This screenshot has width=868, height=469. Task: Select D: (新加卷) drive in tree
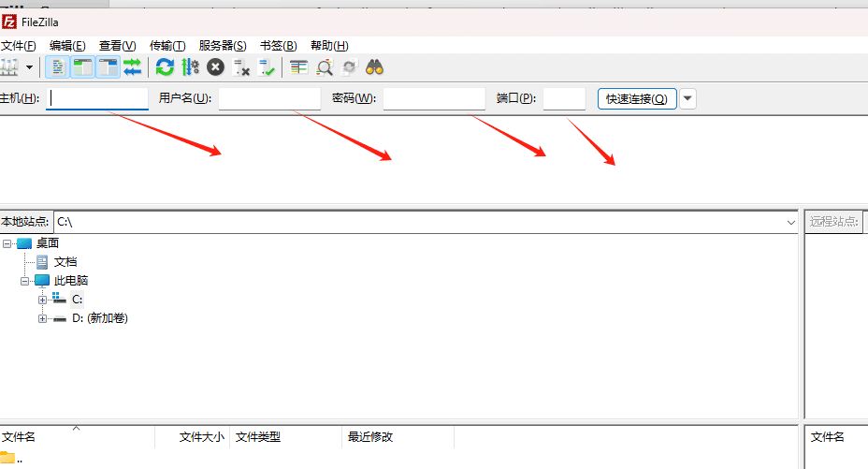(x=100, y=318)
